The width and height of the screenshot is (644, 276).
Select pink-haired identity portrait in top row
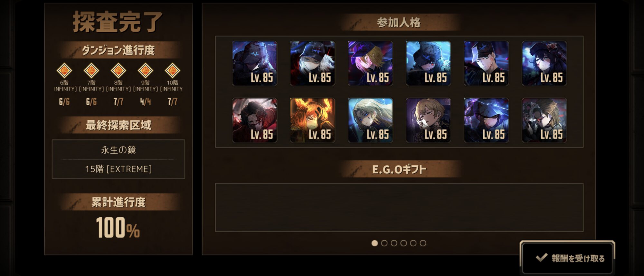(x=370, y=63)
